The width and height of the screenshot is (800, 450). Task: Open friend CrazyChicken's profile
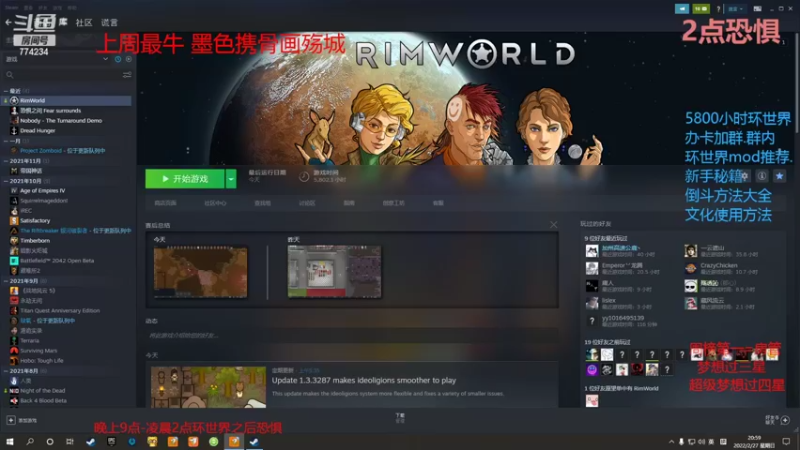tap(719, 265)
